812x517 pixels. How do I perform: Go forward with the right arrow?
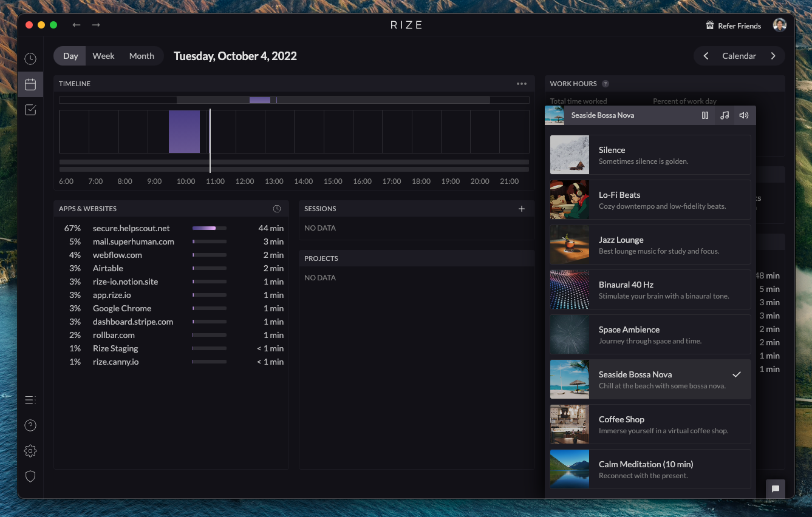click(96, 25)
